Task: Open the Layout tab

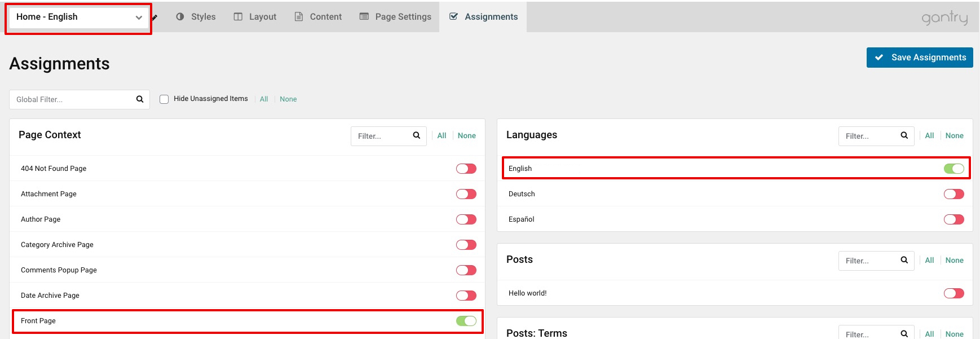Action: coord(255,17)
